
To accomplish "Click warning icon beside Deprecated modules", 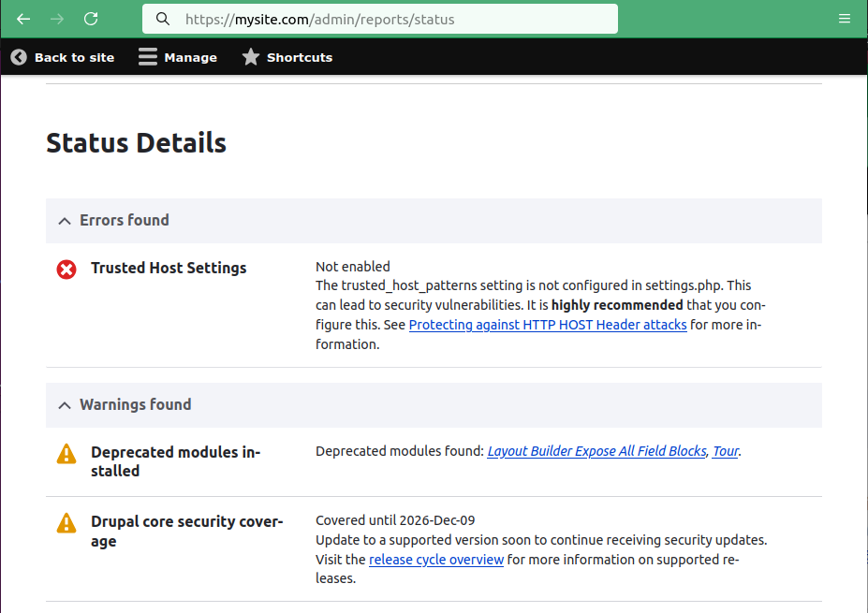I will pos(66,454).
